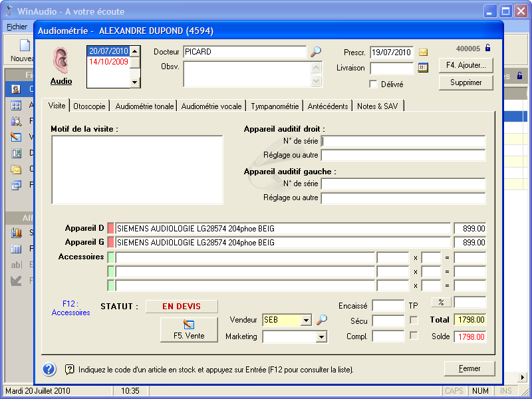This screenshot has width=532, height=399.
Task: Click the Fermer button
Action: point(469,368)
